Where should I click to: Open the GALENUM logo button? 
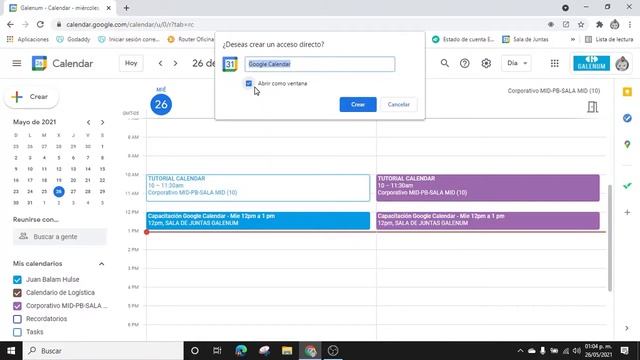[591, 63]
